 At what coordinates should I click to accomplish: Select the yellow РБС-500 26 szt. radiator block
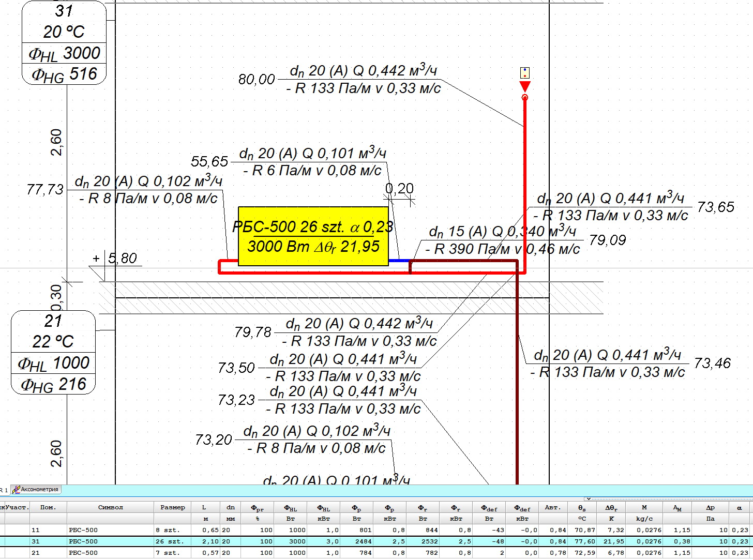(313, 236)
